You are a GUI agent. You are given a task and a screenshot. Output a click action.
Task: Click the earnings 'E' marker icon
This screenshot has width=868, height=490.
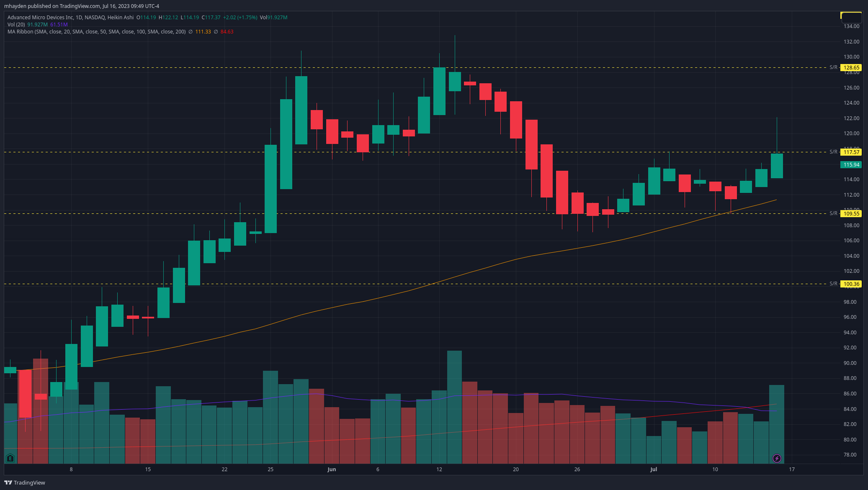(10, 458)
